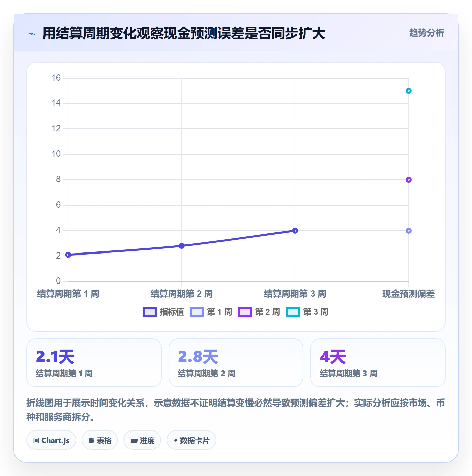Click the 进度 tag chip
This screenshot has height=476, width=472.
tap(142, 440)
